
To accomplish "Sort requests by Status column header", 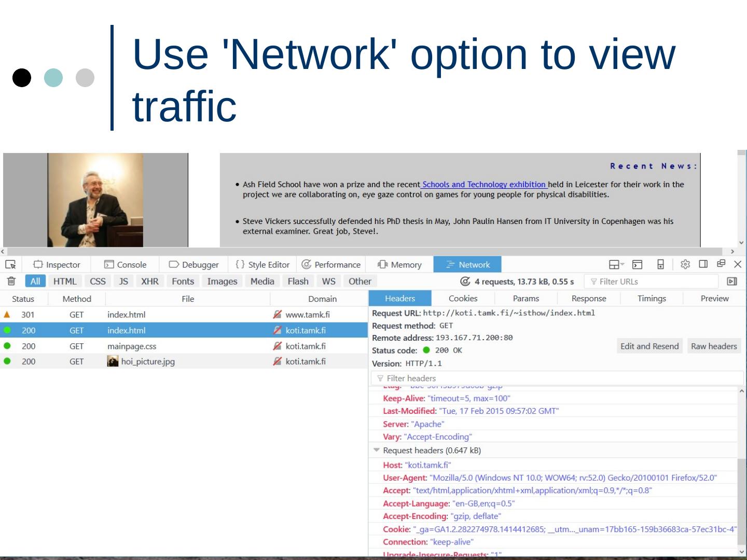I will point(23,299).
